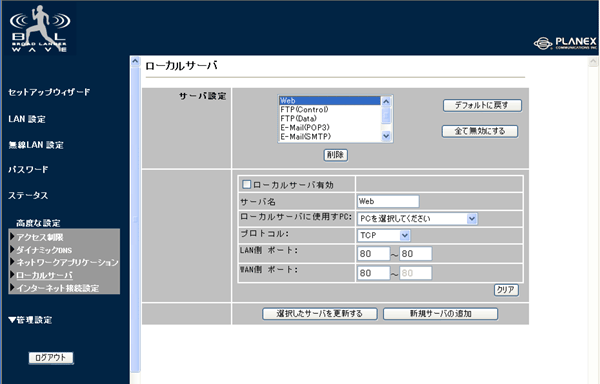Click the left frame scroll-up arrow
600x384 pixels.
coord(135,62)
